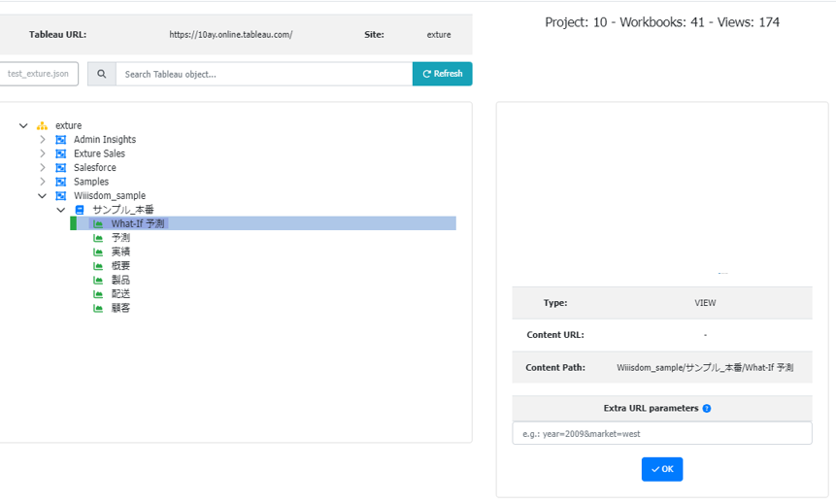The width and height of the screenshot is (836, 504).
Task: Click the https://10ay.online.tableau.com/ URL text
Action: pyautogui.click(x=231, y=35)
